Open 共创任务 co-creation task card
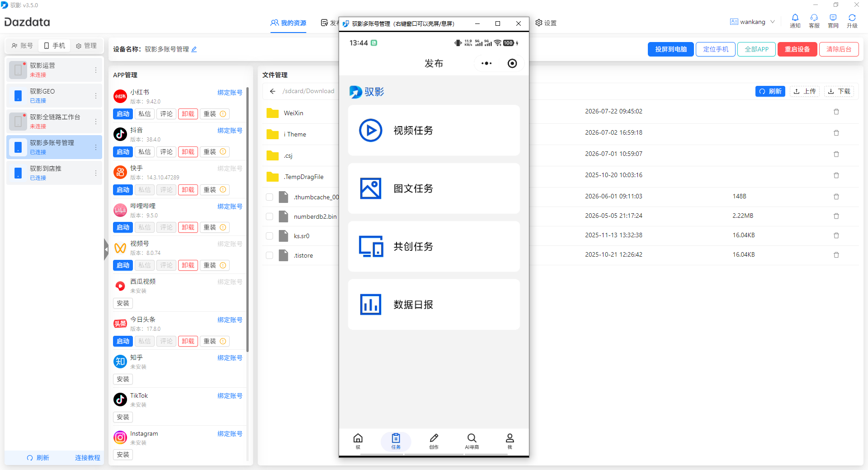868x470 pixels. (434, 246)
